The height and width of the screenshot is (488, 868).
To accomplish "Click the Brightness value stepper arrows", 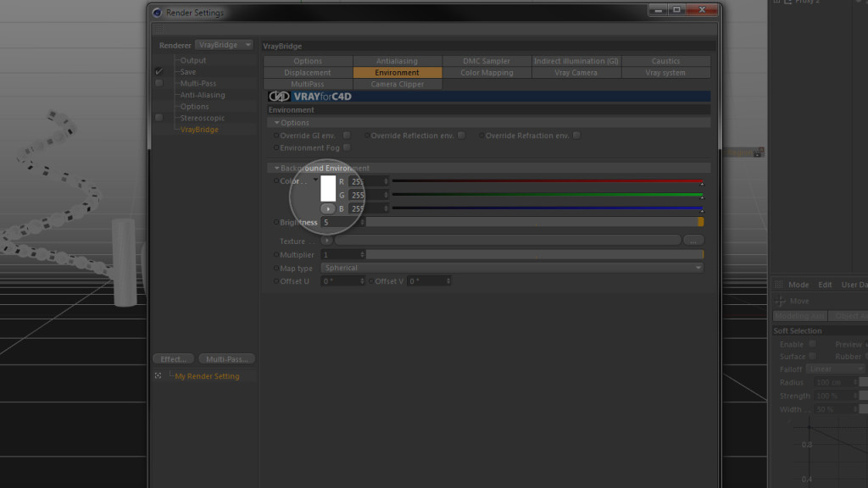I will coord(362,223).
